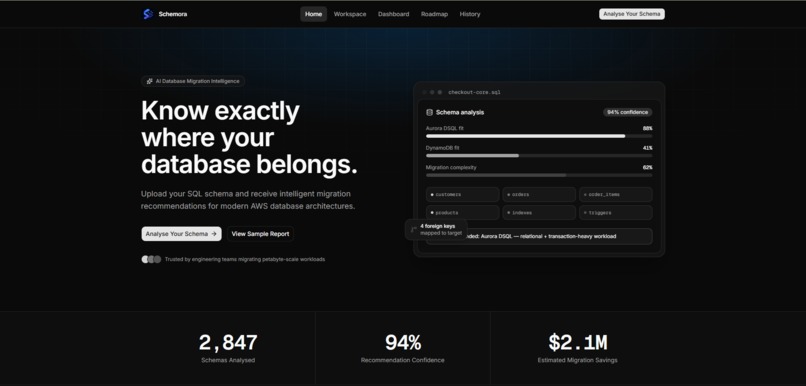Click the 94% Recommendation Confidence stat
806x386 pixels.
click(x=402, y=348)
